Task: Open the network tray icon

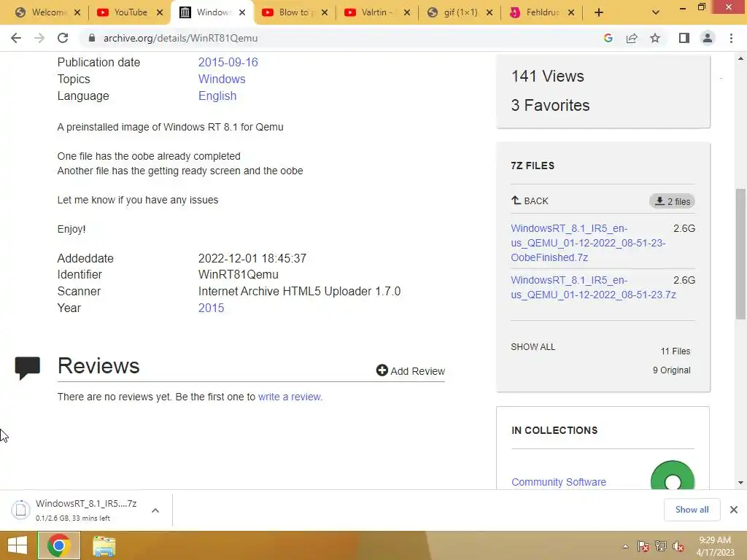Action: coord(661,546)
